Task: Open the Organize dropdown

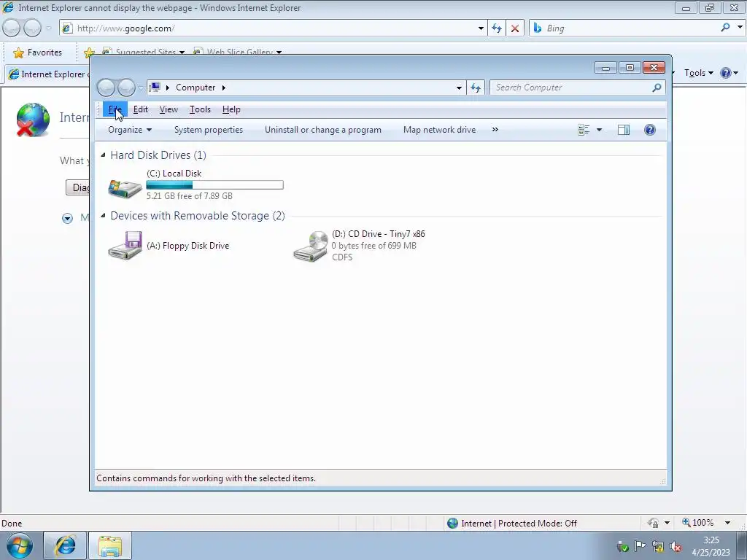Action: [x=130, y=130]
